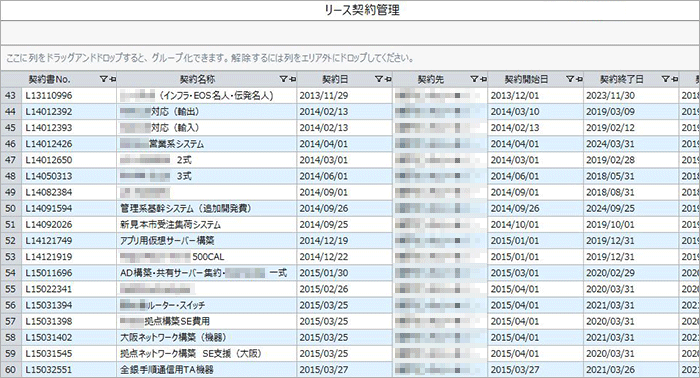Select contract number L14012393
Viewport: 700px width, 378px height.
click(x=69, y=128)
